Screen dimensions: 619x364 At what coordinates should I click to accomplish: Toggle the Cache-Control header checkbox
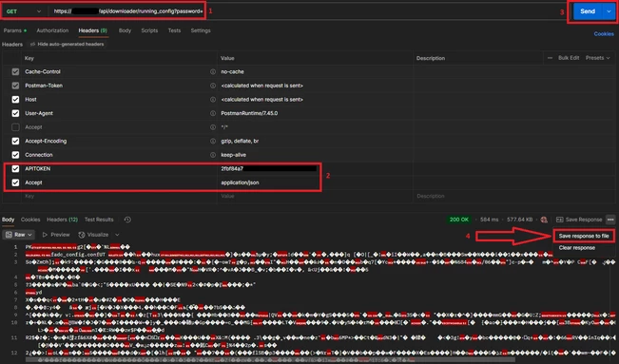(x=15, y=72)
